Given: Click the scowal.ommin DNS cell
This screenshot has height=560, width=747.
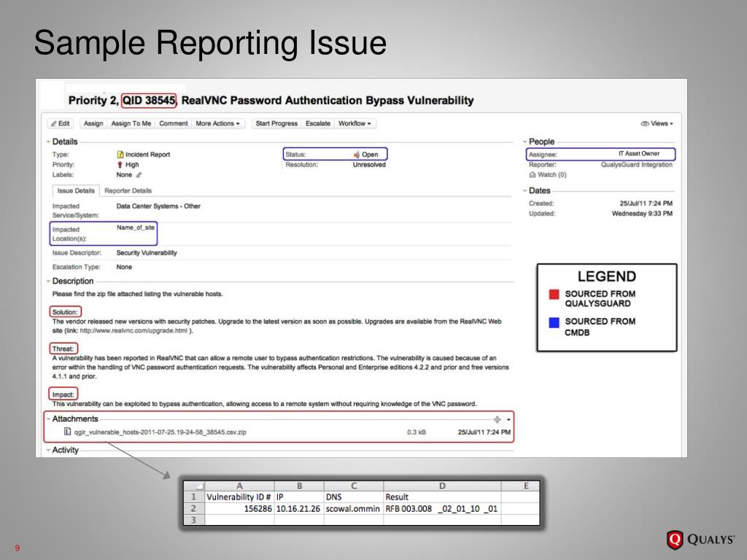Looking at the screenshot, I should coord(354,508).
